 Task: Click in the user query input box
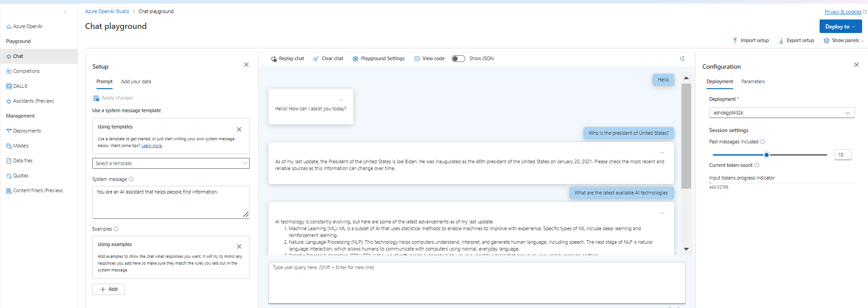477,283
